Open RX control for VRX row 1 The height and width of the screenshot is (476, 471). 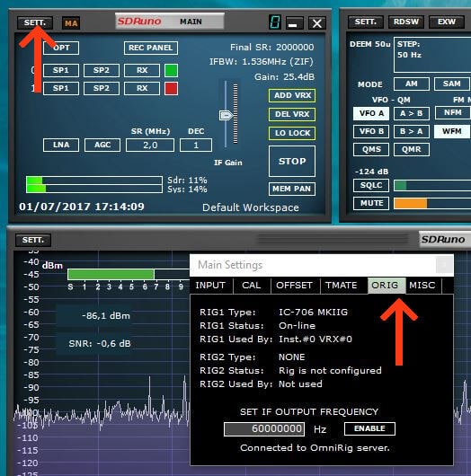[x=142, y=88]
